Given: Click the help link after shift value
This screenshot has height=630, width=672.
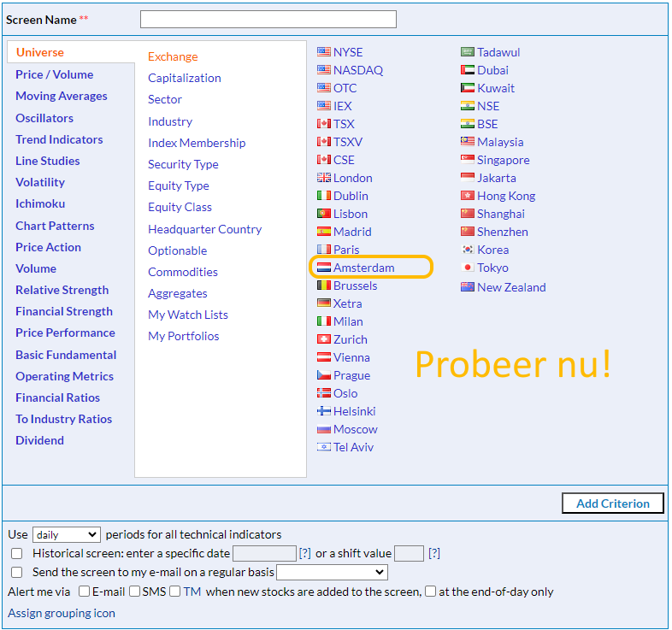Looking at the screenshot, I should pos(434,553).
